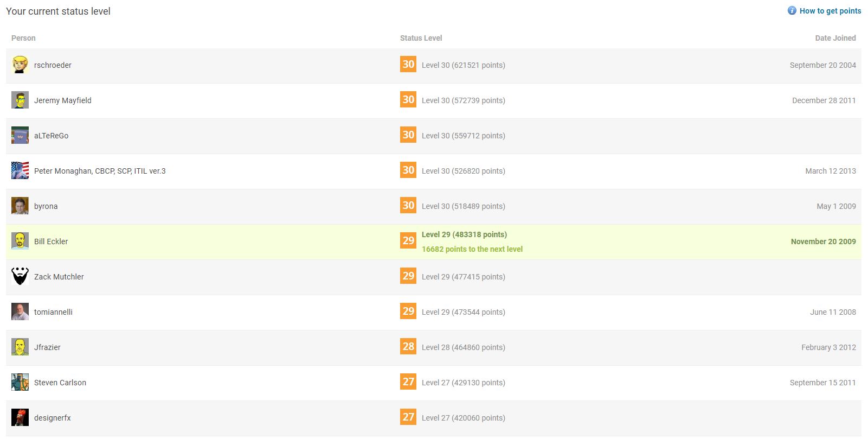The image size is (868, 445).
Task: Open Zack Mutchler's name link
Action: click(x=59, y=277)
